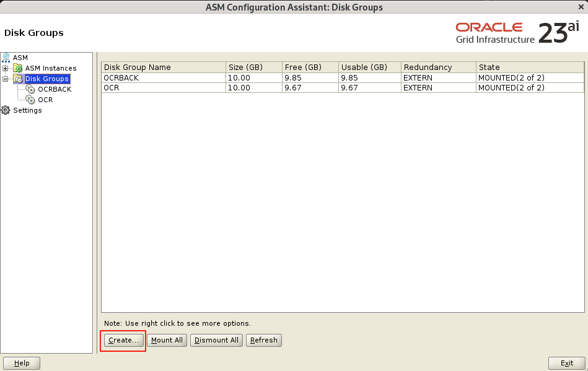Viewport: 588px width, 371px height.
Task: Expand the ASM Instances tree node
Action: tap(5, 68)
